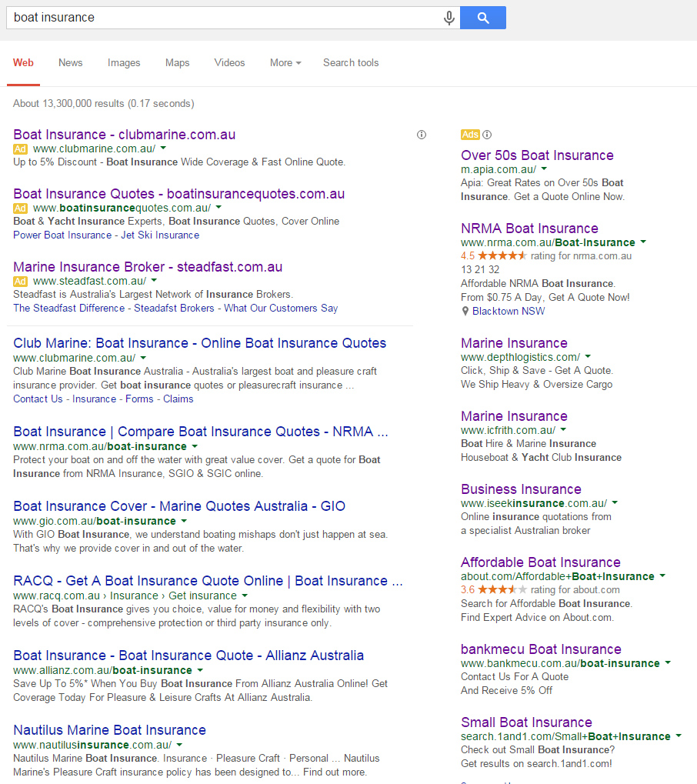The height and width of the screenshot is (784, 697).
Task: Click the Blacktown NSW location link
Action: (x=509, y=311)
